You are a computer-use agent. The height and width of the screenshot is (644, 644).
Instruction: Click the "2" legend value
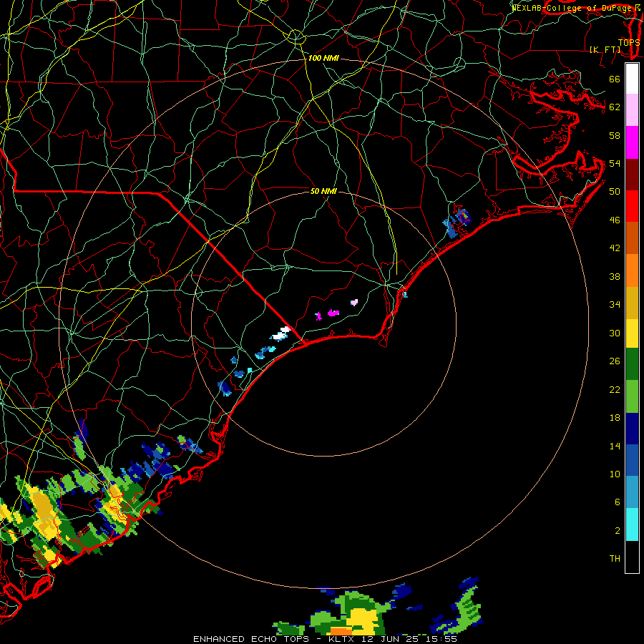pyautogui.click(x=618, y=531)
